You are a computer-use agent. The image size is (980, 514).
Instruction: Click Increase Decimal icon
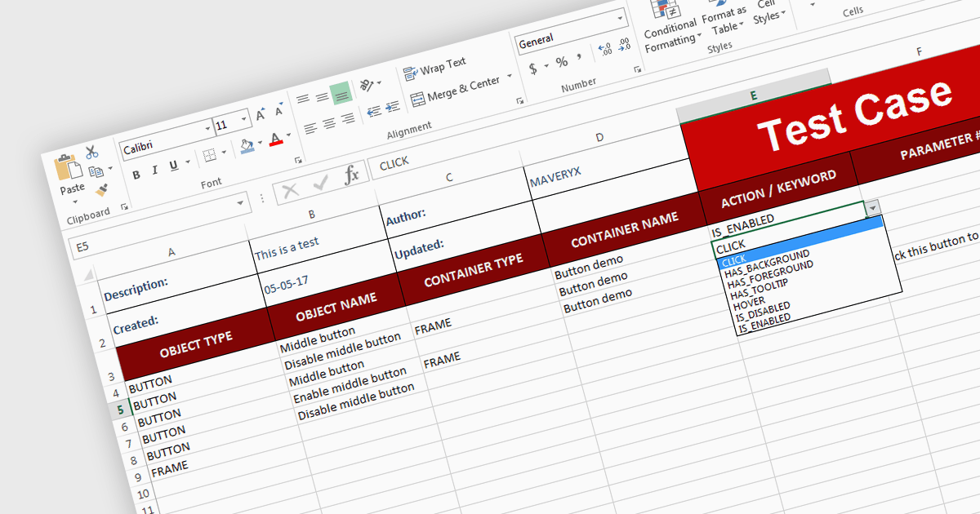[x=605, y=50]
